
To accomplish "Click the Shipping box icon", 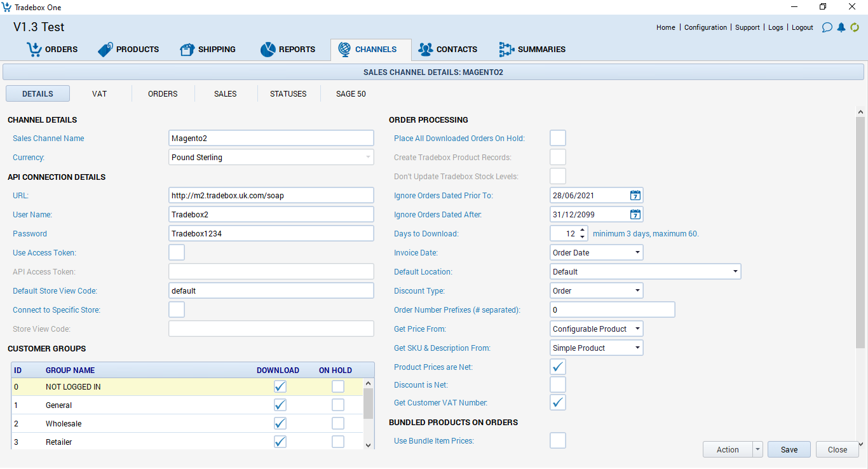I will [x=187, y=49].
